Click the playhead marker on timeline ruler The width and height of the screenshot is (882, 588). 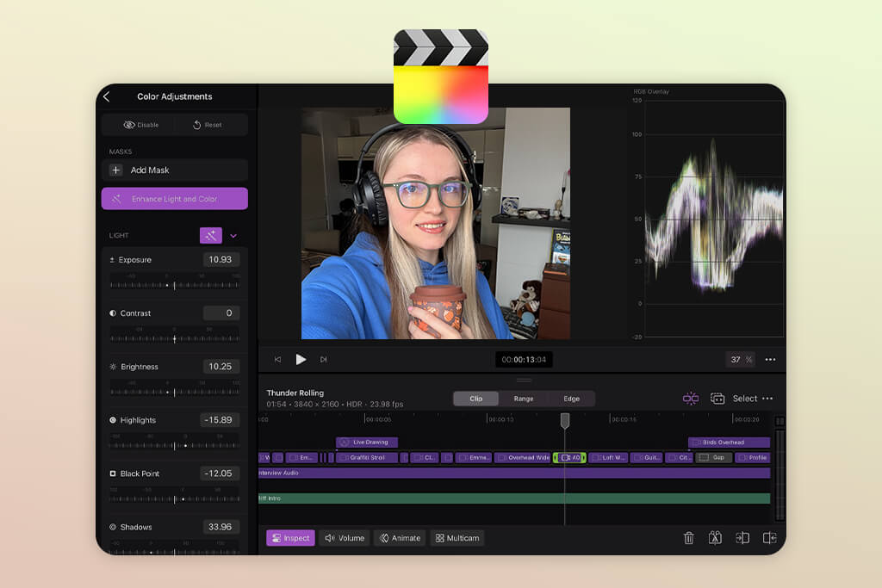coord(565,420)
